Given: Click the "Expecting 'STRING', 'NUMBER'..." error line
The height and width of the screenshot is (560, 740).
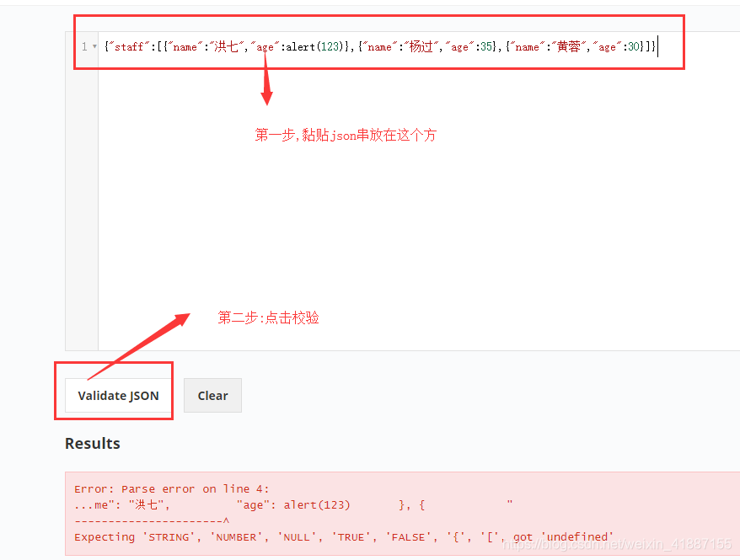Looking at the screenshot, I should coord(344,537).
